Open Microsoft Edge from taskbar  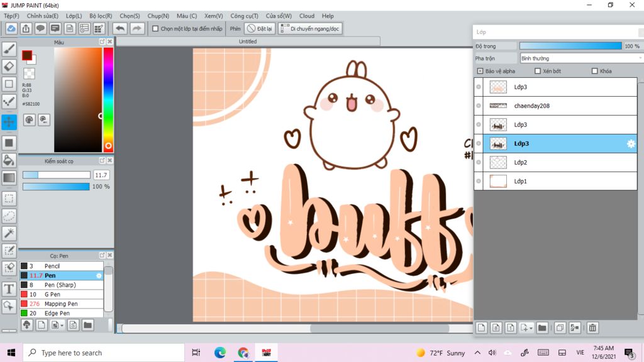[219, 353]
